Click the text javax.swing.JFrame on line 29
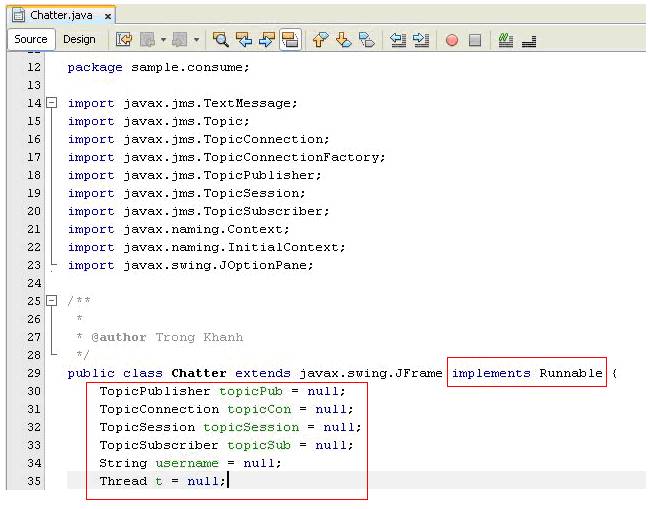 click(x=371, y=373)
